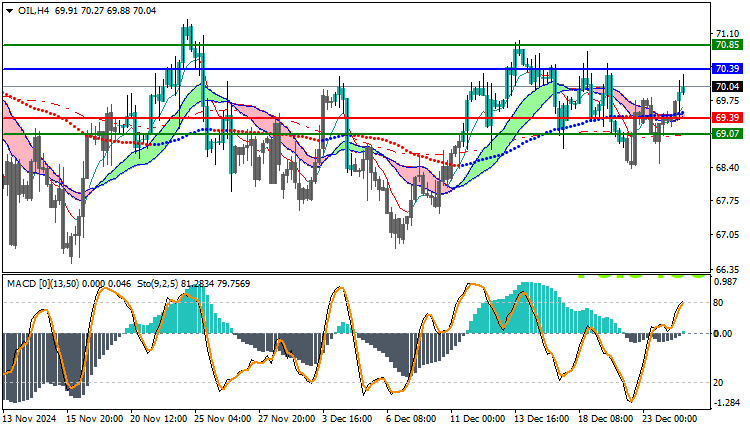Select the 20 stochastic level label
Viewport: 750px width, 430px height.
pyautogui.click(x=718, y=383)
